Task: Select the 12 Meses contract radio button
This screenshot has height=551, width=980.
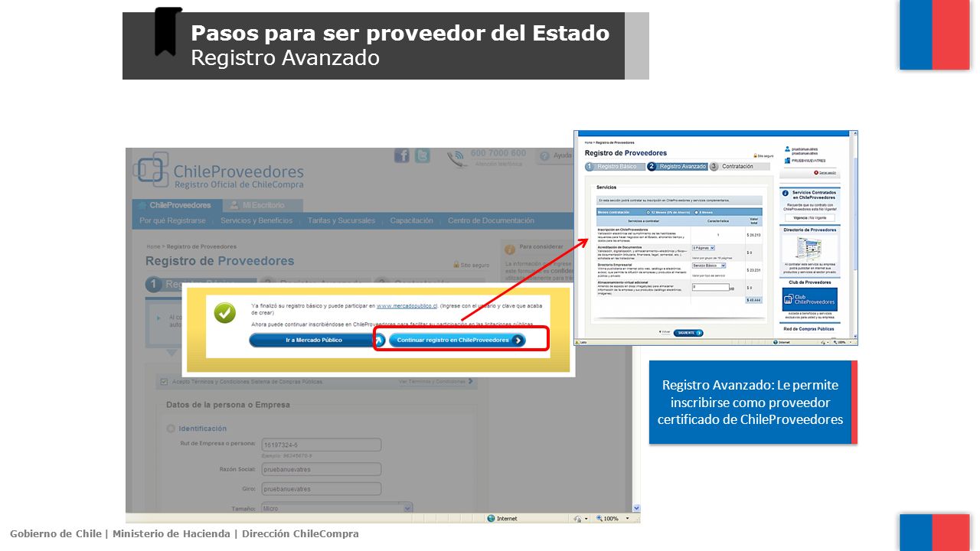Action: pyautogui.click(x=649, y=212)
